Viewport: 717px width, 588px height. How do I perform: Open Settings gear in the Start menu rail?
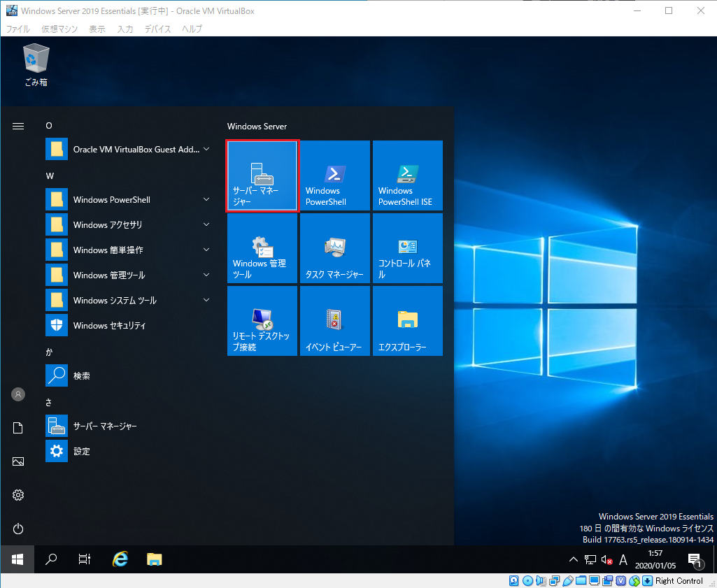[17, 495]
